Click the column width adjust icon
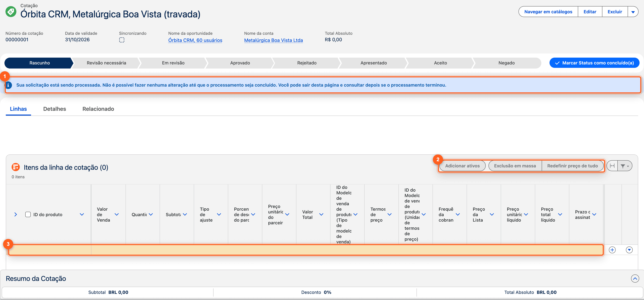Screen dimensions: 644x300 [612, 166]
